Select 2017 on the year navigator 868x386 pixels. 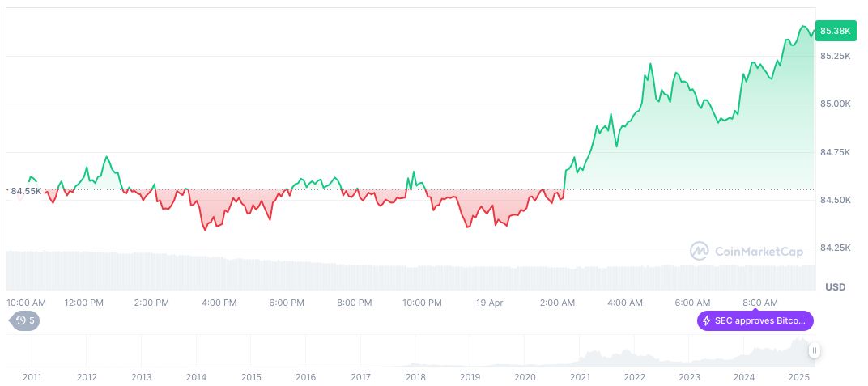point(361,377)
